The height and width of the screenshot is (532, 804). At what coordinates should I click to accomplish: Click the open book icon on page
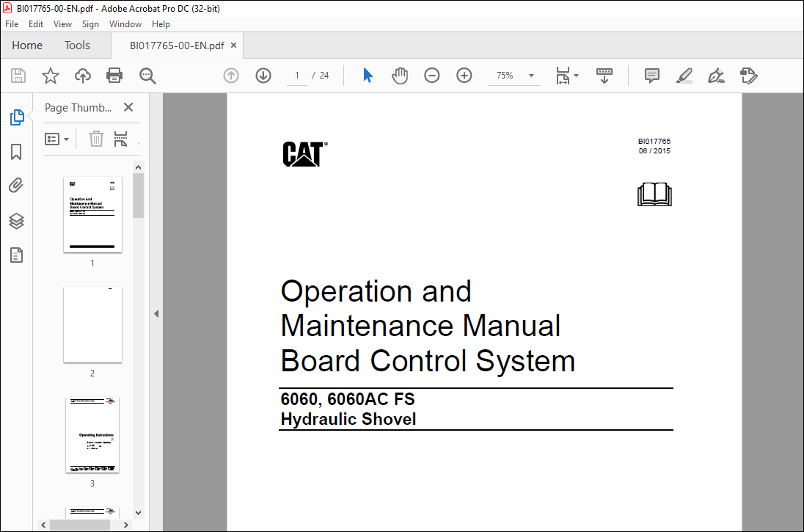(654, 194)
